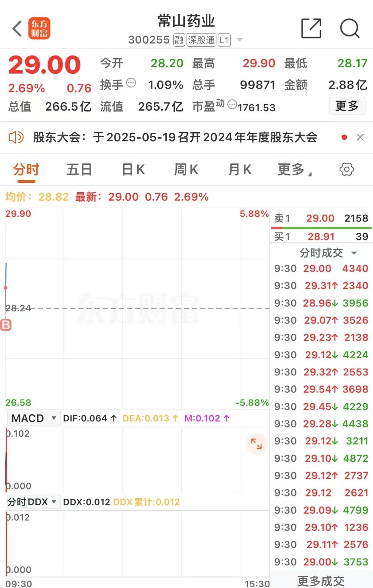
Task: Expand stock title dropdown arrow
Action: pyautogui.click(x=240, y=40)
